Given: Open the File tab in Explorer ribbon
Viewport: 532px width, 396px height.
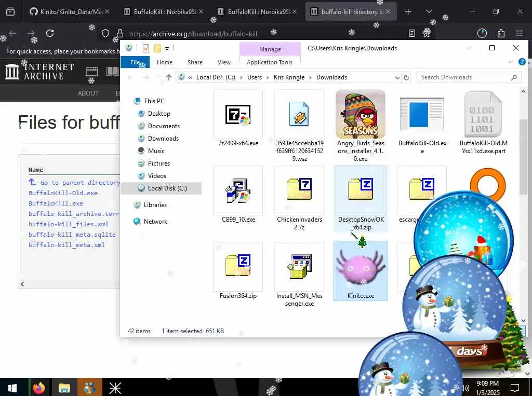Looking at the screenshot, I should click(x=136, y=62).
